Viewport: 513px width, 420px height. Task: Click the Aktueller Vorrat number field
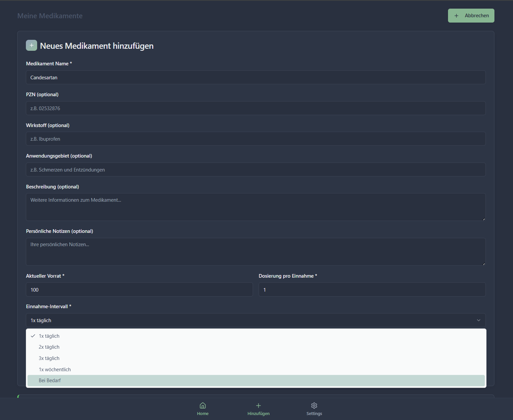click(x=139, y=290)
